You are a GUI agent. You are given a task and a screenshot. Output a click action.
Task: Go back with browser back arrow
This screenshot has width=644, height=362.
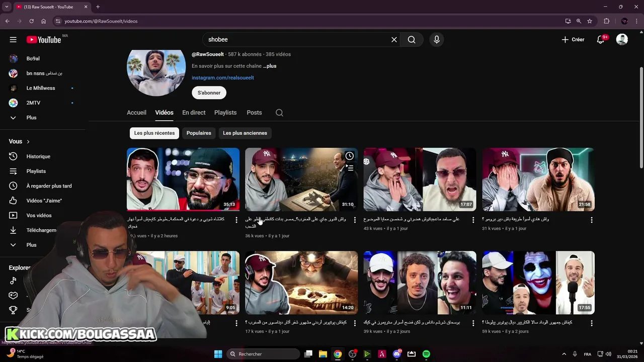click(x=7, y=21)
